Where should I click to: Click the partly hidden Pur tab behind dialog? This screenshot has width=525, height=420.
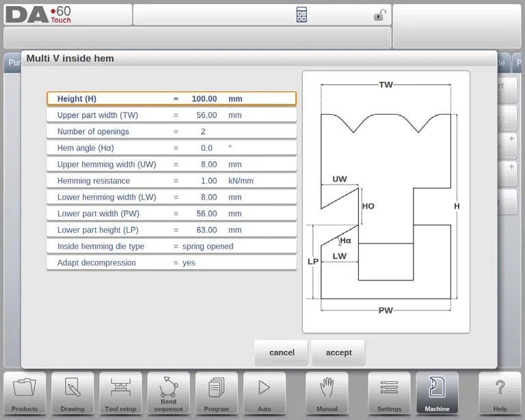[13, 63]
